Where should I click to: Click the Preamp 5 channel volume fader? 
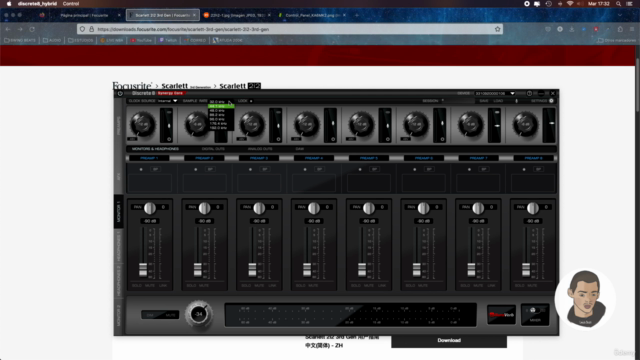coord(362,269)
